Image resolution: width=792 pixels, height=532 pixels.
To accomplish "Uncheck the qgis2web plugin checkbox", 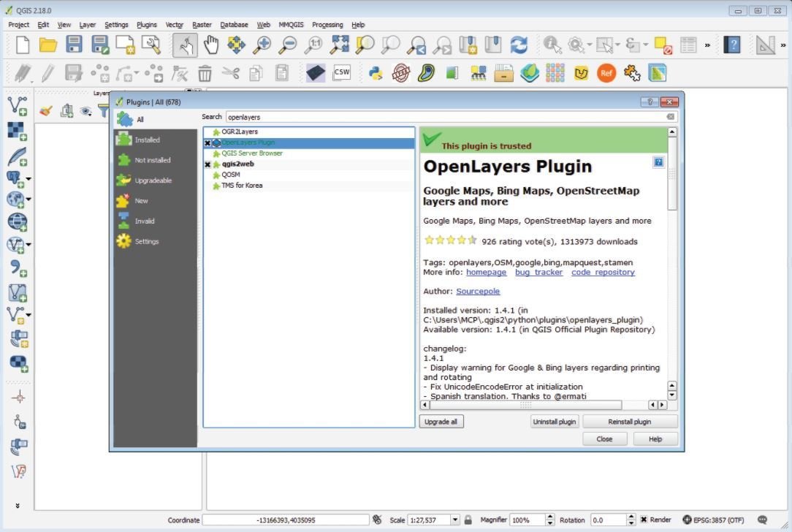I will pyautogui.click(x=207, y=164).
